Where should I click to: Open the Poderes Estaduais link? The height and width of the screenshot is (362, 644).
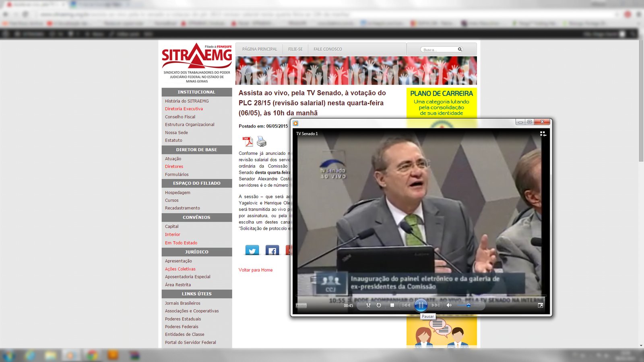[183, 319]
